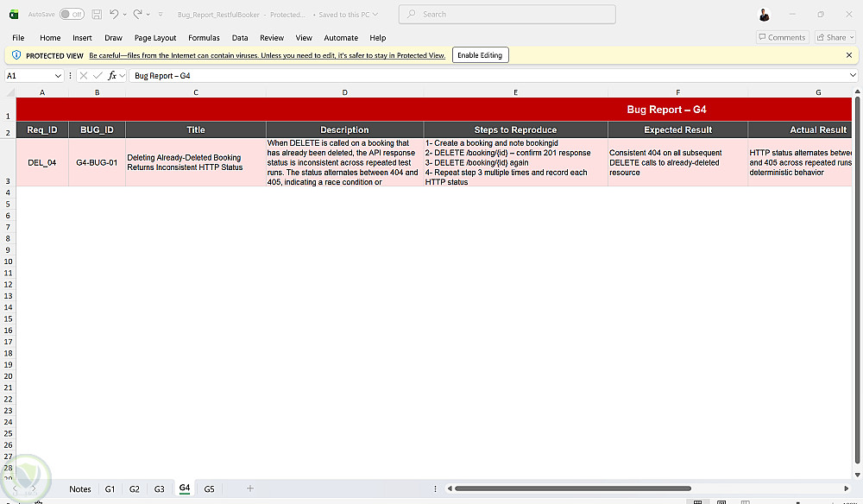Dismiss the Protected View message bar

848,55
